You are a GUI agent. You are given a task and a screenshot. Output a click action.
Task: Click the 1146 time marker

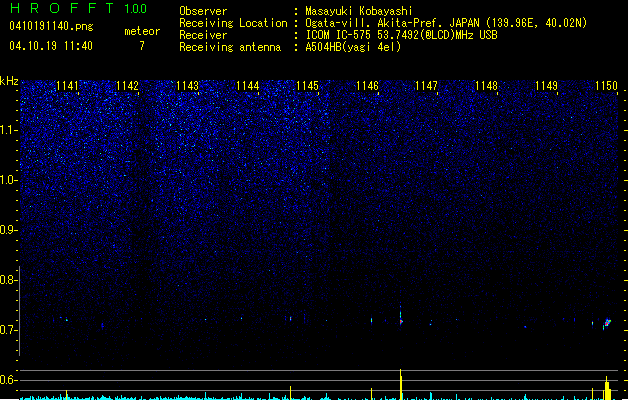tap(367, 86)
